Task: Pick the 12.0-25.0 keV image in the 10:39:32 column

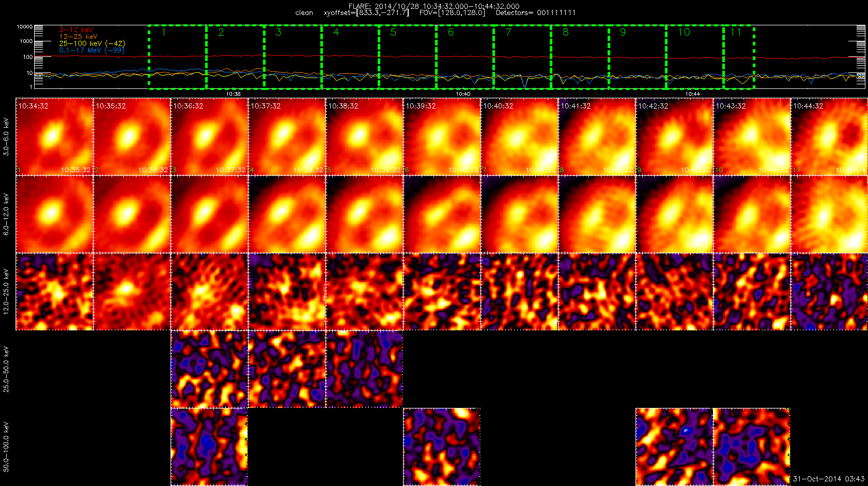Action: pos(442,292)
